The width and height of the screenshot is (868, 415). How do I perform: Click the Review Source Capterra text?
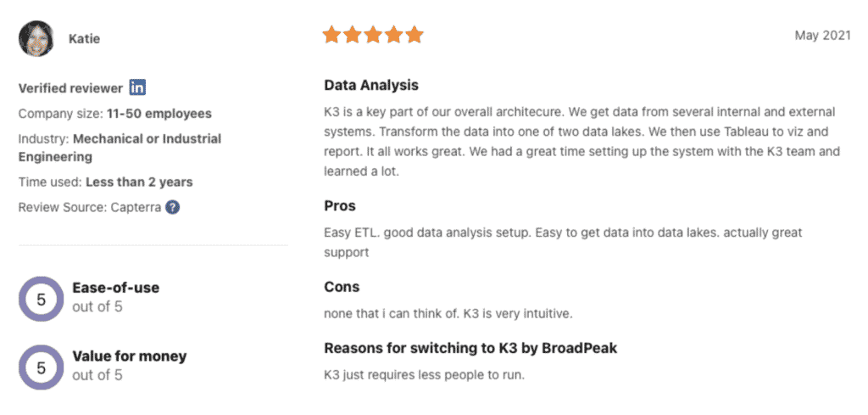(90, 208)
